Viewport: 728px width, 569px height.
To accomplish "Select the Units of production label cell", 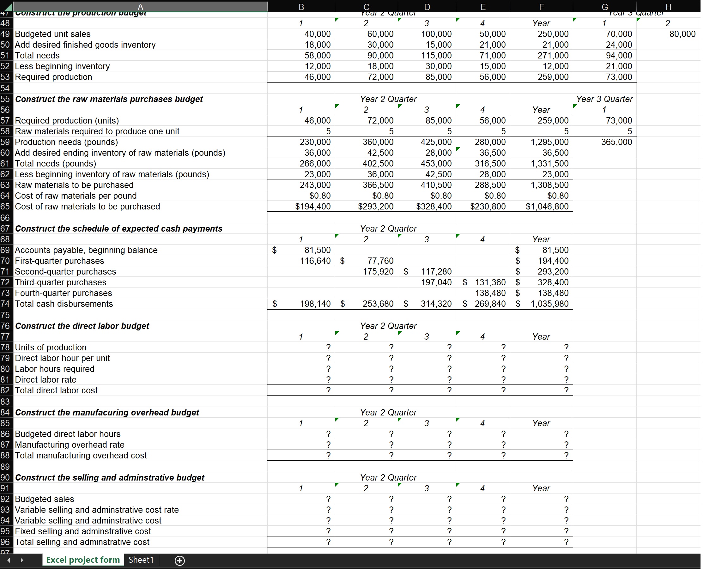I will [51, 347].
